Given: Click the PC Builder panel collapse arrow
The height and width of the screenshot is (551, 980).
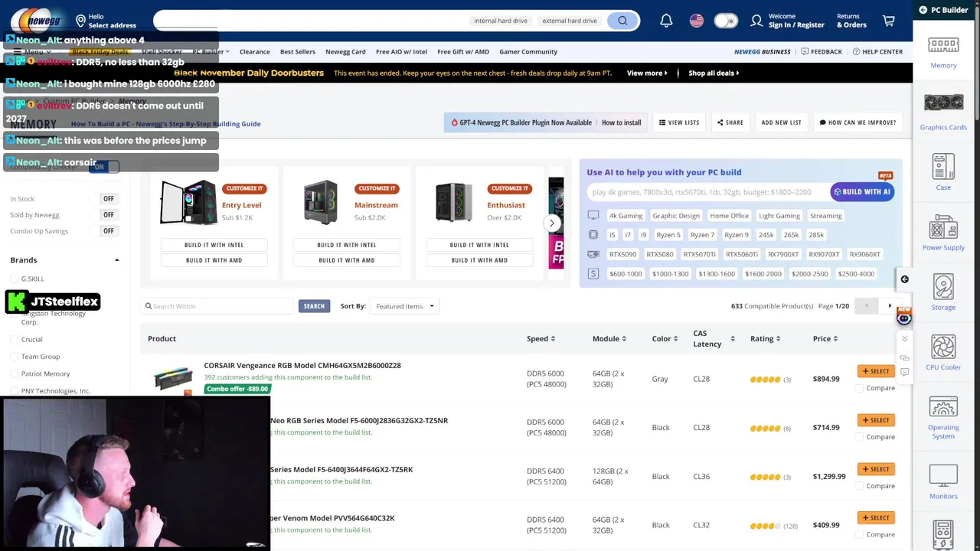Looking at the screenshot, I should 923,10.
